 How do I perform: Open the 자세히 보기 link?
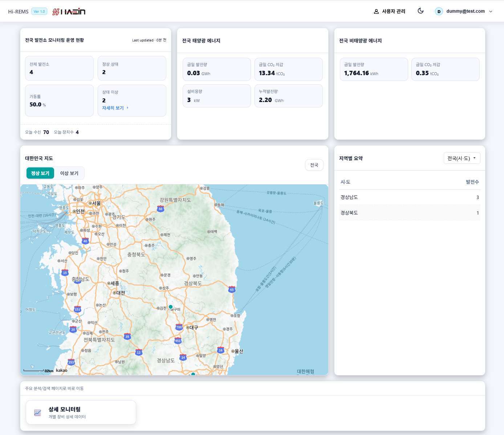pos(115,108)
